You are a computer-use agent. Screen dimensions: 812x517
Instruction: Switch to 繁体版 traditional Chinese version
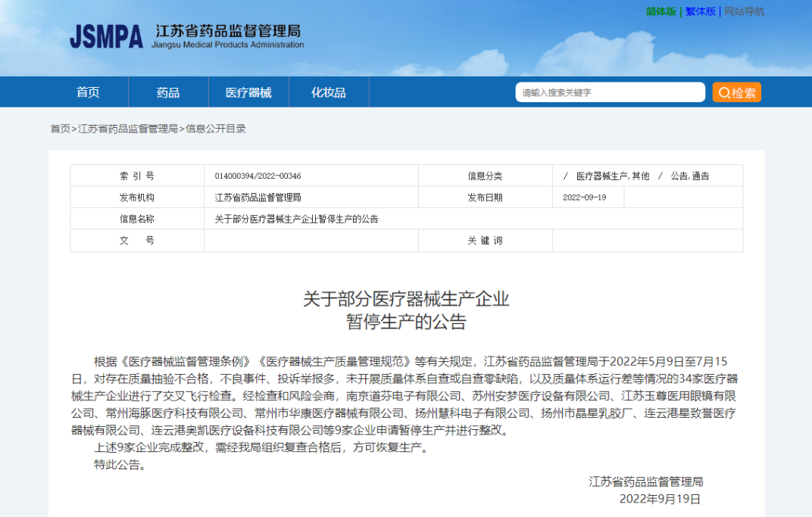tap(700, 11)
